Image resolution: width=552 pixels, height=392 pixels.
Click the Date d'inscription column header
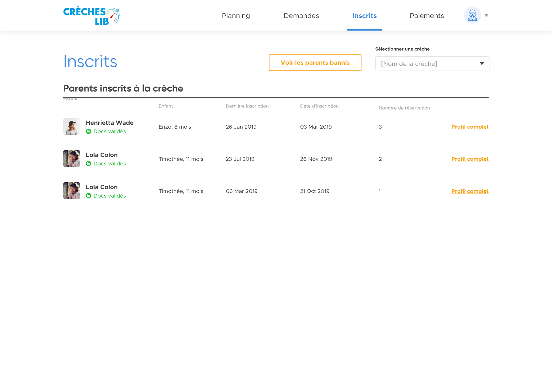319,106
